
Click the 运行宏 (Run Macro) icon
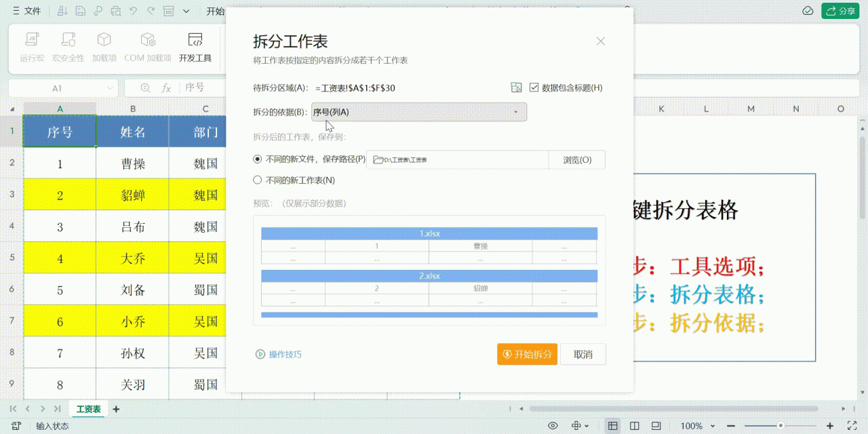point(32,39)
